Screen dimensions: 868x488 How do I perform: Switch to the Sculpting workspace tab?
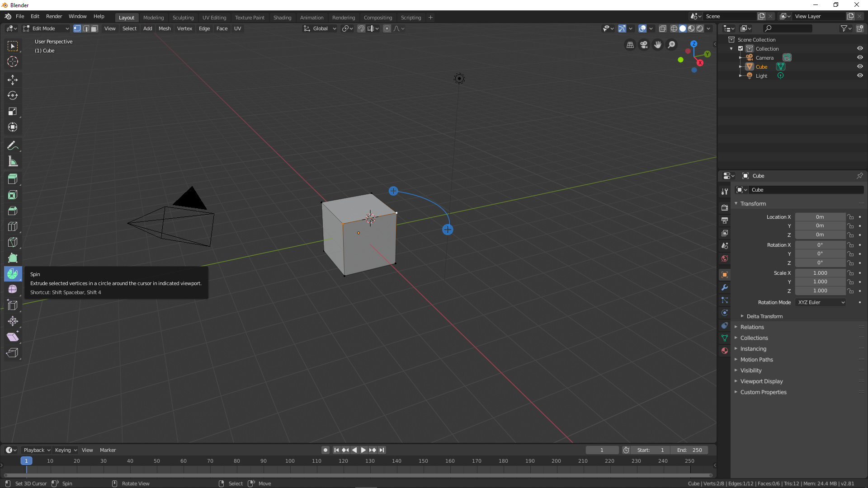[183, 18]
